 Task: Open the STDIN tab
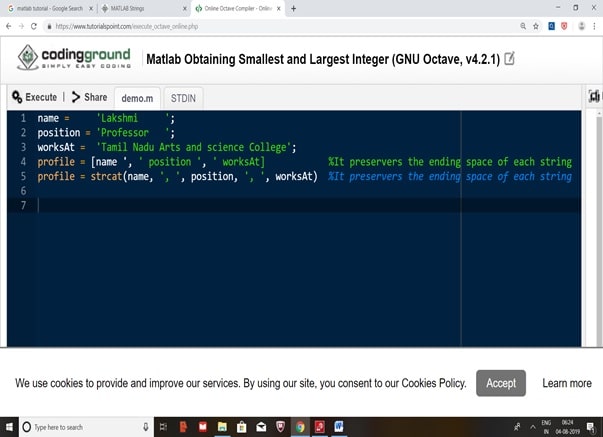coord(183,98)
